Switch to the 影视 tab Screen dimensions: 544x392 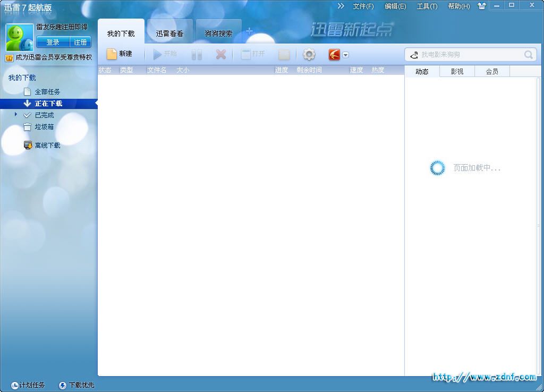pyautogui.click(x=457, y=72)
